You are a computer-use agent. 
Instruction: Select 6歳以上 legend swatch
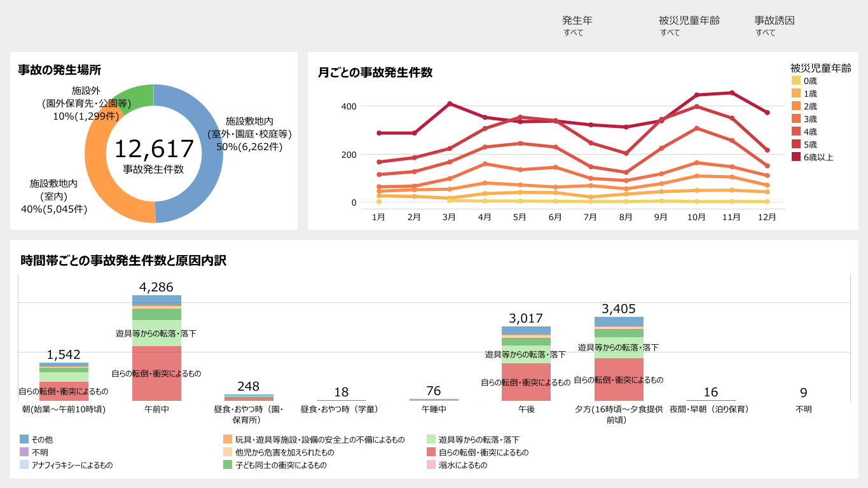point(796,157)
